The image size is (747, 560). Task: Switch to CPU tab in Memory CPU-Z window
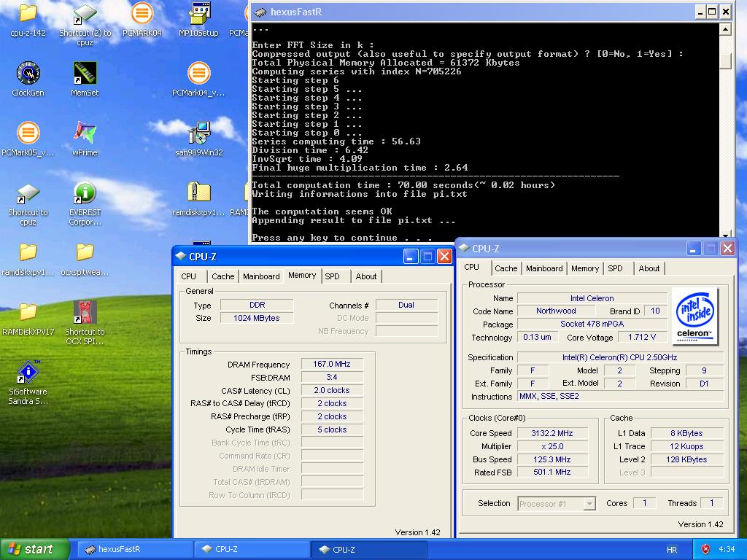point(189,276)
